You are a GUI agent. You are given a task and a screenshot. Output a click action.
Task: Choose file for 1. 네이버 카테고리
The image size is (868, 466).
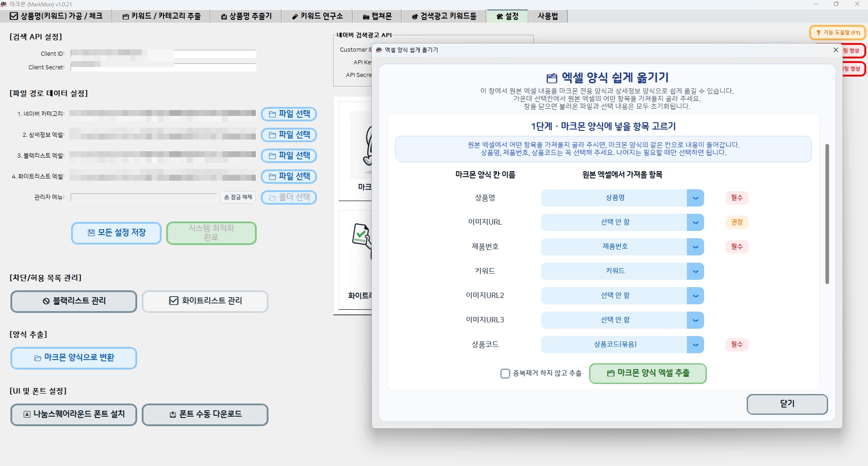click(289, 114)
